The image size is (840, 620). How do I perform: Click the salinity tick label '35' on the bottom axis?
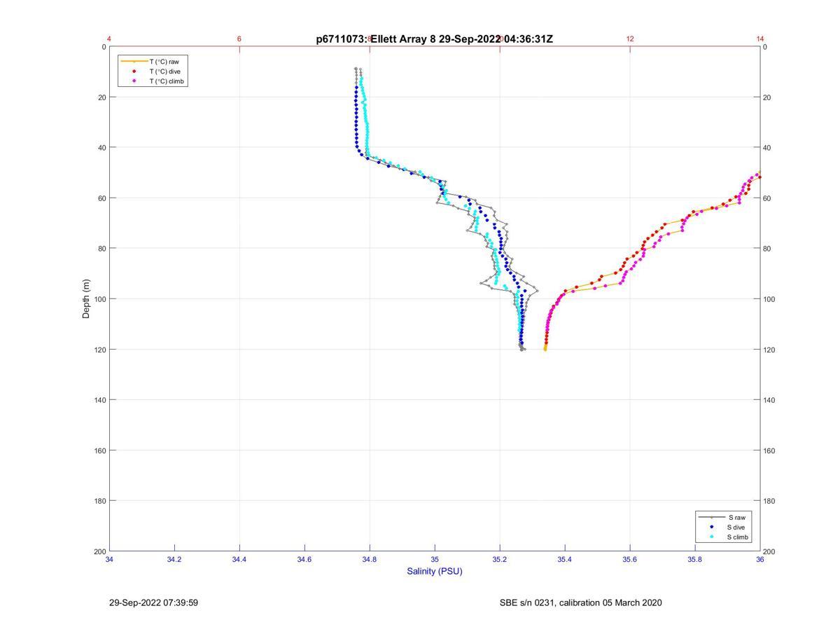click(435, 559)
